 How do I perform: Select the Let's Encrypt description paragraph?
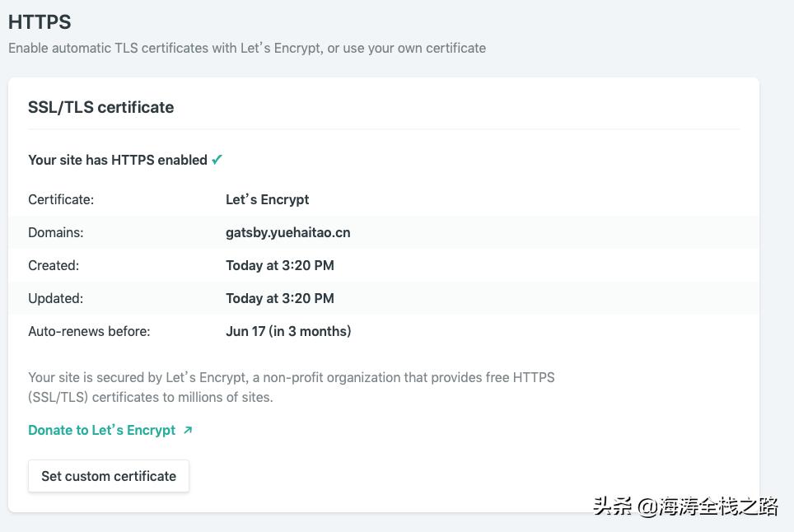point(292,385)
